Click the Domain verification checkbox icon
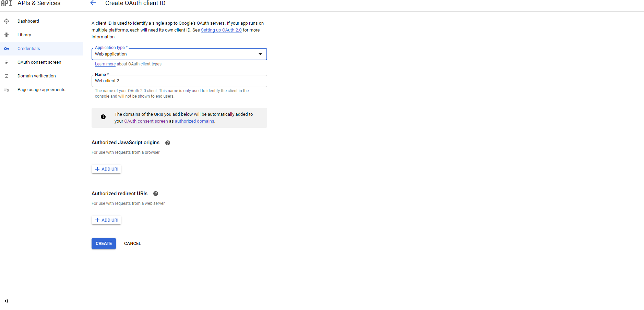 (x=7, y=76)
